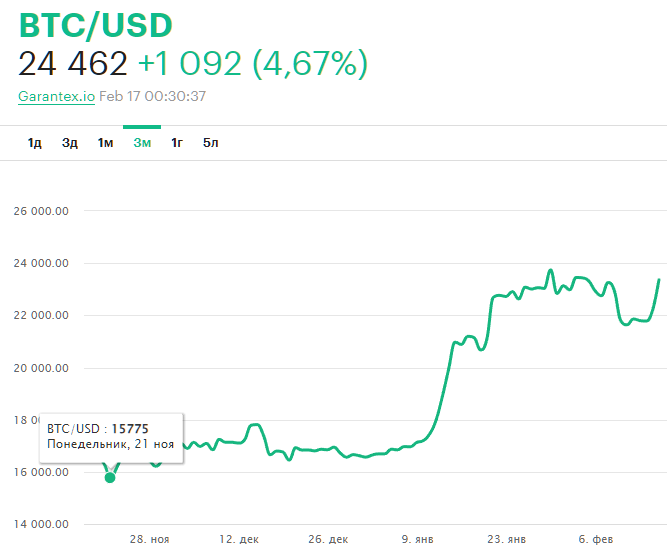
Task: Click the 20 000.00 y-axis label
Action: [x=41, y=368]
